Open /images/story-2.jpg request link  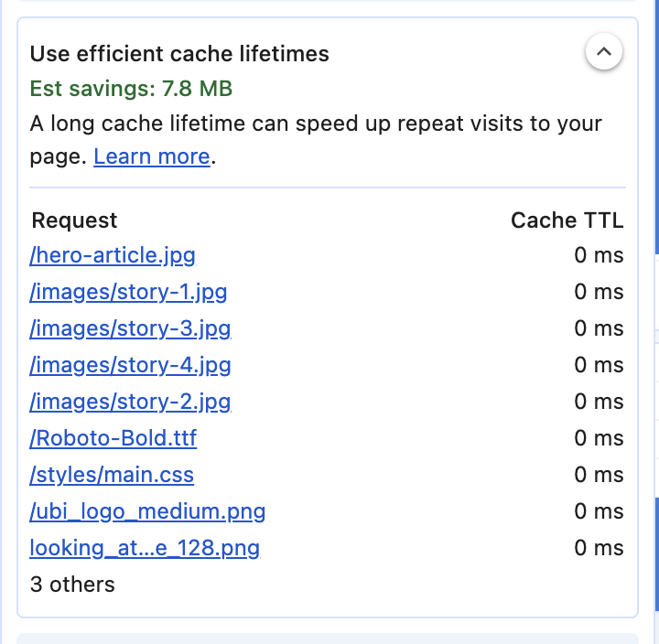(130, 402)
